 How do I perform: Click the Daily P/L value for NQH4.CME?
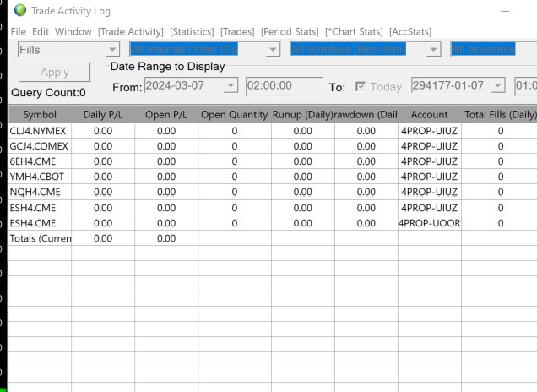pyautogui.click(x=103, y=192)
